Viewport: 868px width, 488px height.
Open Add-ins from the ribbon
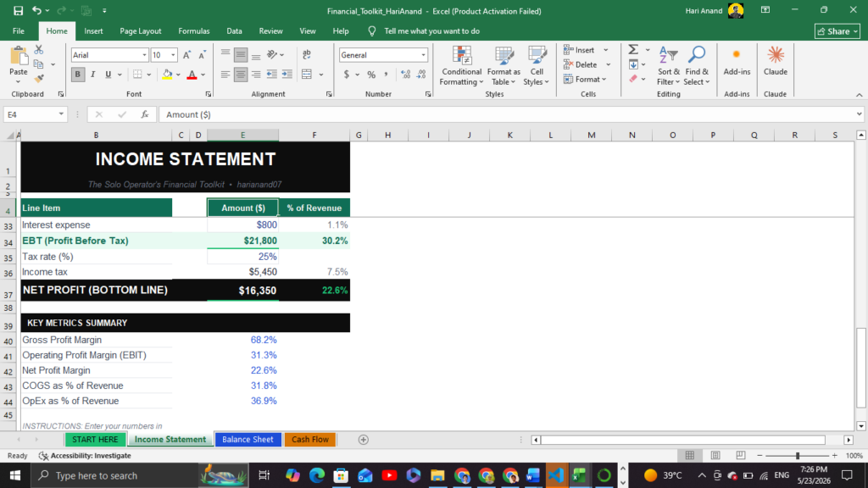coord(737,61)
